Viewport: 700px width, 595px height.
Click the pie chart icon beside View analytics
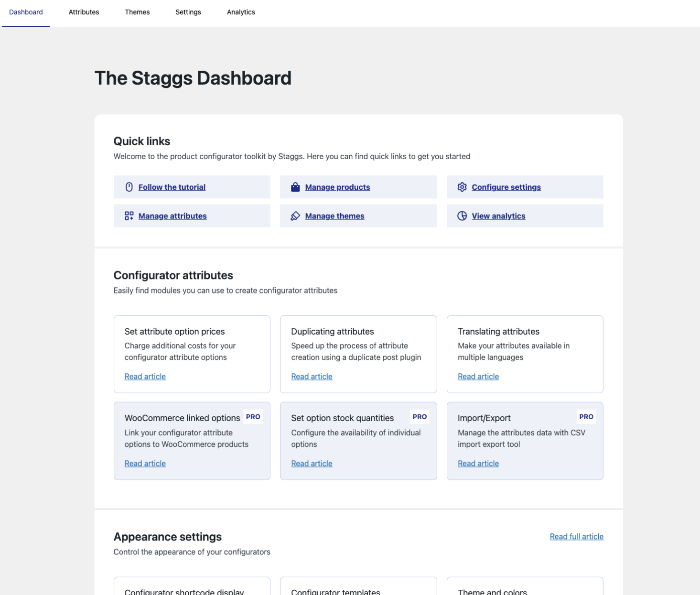[x=462, y=216]
